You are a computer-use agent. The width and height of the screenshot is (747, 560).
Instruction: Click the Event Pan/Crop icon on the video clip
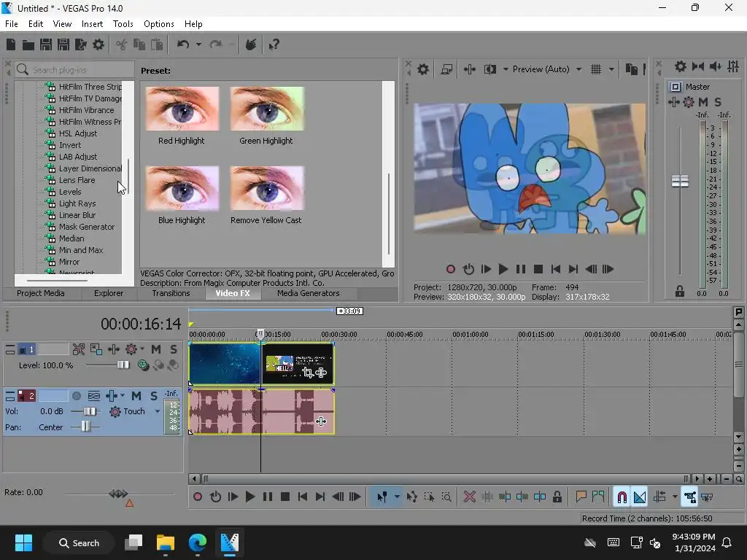click(308, 373)
